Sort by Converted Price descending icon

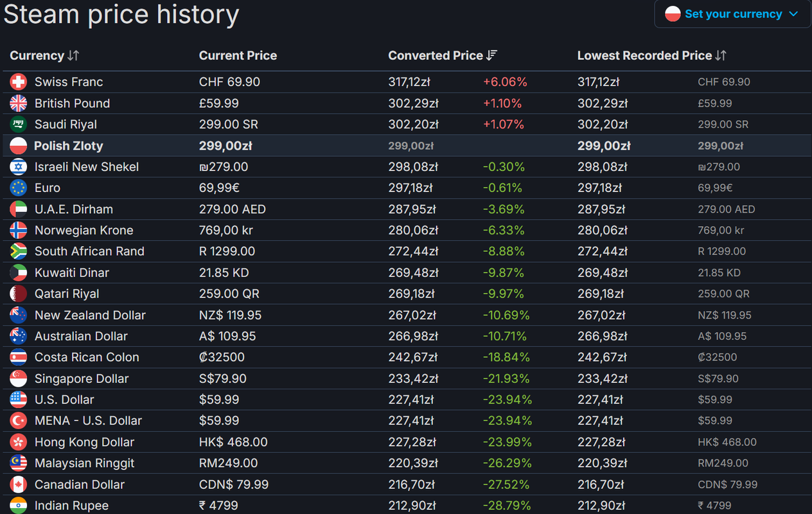click(x=491, y=55)
